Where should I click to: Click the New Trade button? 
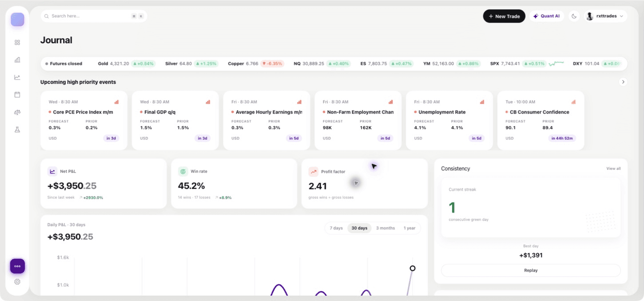click(504, 16)
